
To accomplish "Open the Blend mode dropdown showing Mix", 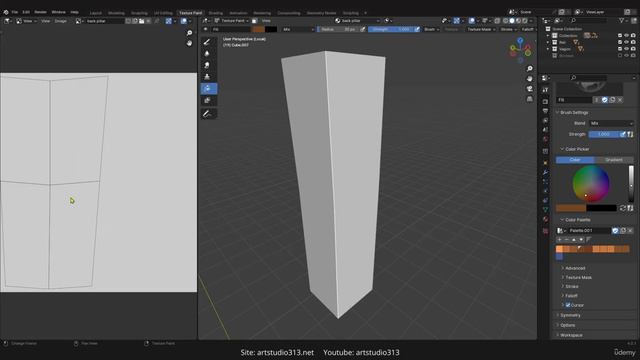I will pyautogui.click(x=611, y=123).
